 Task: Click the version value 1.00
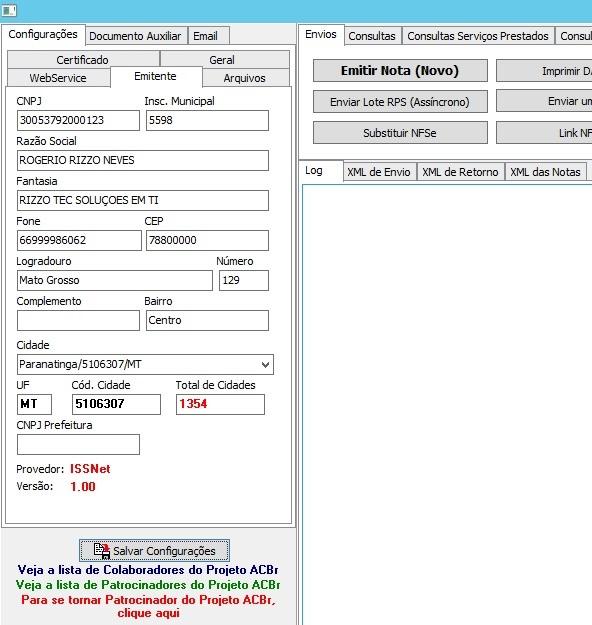[83, 487]
